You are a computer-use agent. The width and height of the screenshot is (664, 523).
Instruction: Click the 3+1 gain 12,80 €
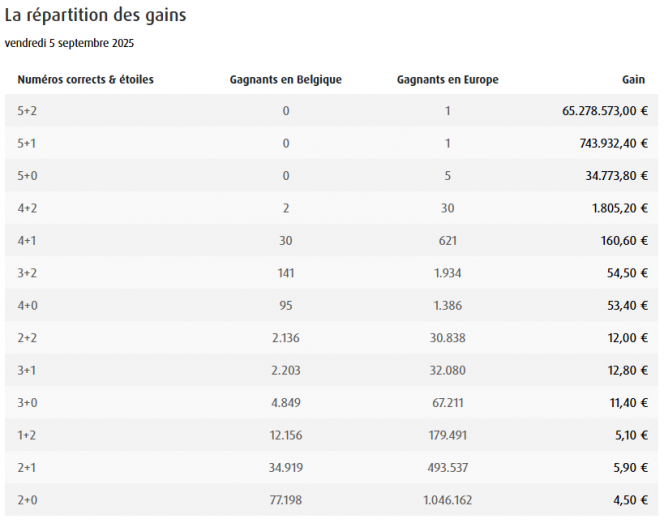click(626, 371)
